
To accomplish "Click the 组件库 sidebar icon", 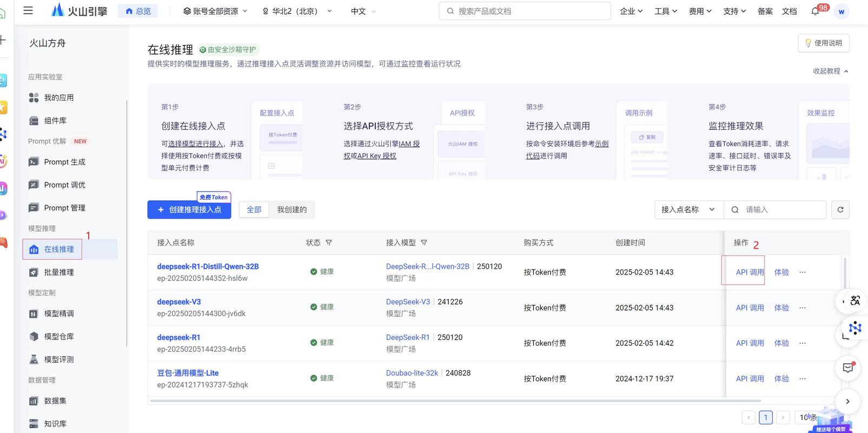I will [x=34, y=120].
